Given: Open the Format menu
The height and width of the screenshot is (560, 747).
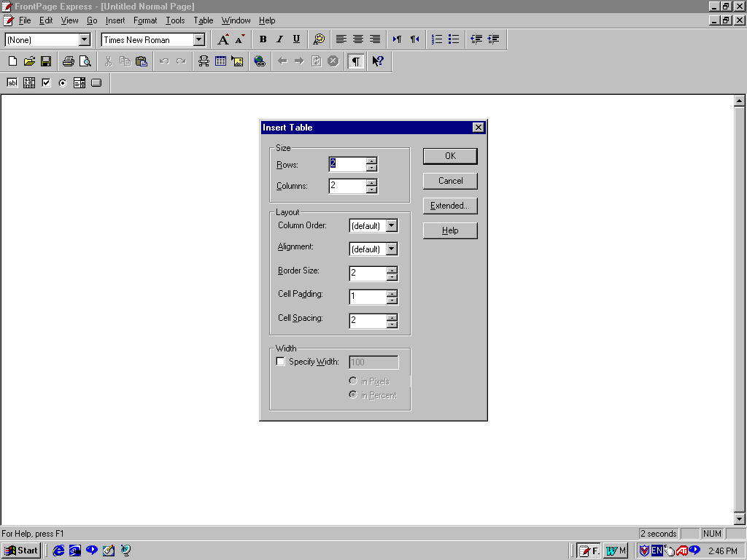Looking at the screenshot, I should point(145,20).
